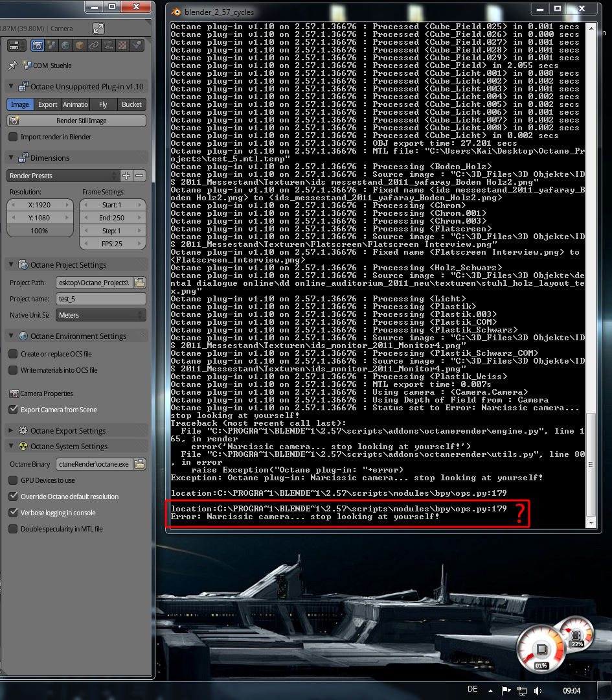Viewport: 612px width, 700px height.
Task: Open the Render Presets dropdown
Action: click(x=63, y=176)
